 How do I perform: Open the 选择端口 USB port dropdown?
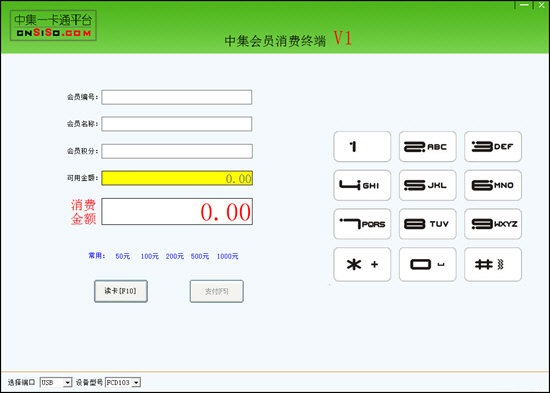56,382
